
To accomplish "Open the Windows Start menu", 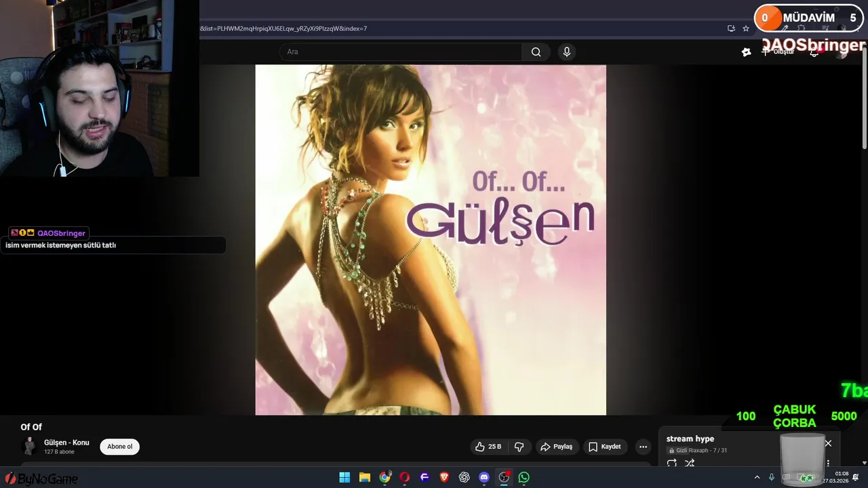I will (344, 477).
